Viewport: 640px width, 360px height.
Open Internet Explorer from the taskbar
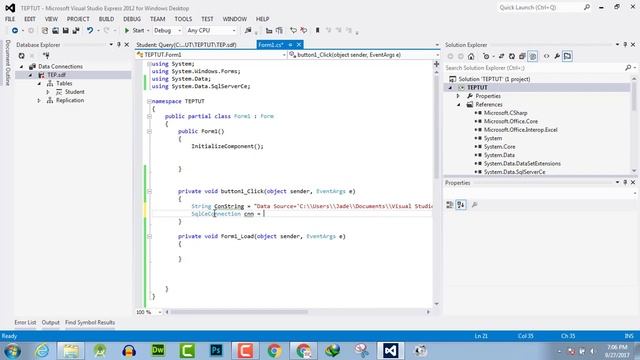point(42,351)
